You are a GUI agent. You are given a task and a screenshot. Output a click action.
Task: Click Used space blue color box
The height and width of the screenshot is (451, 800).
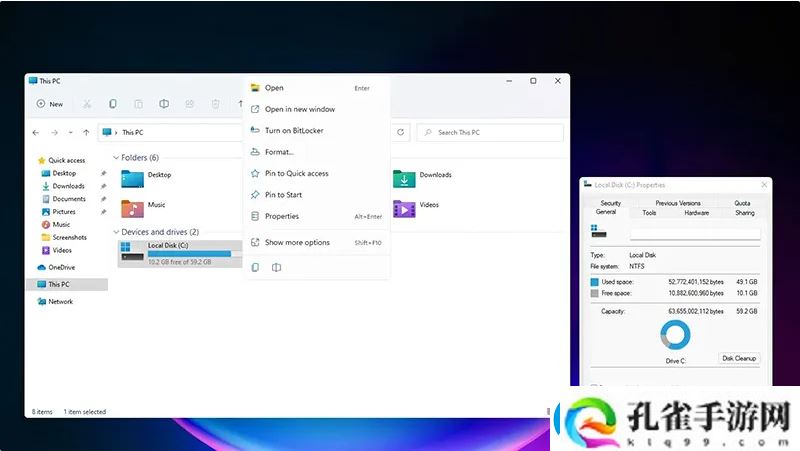[594, 282]
